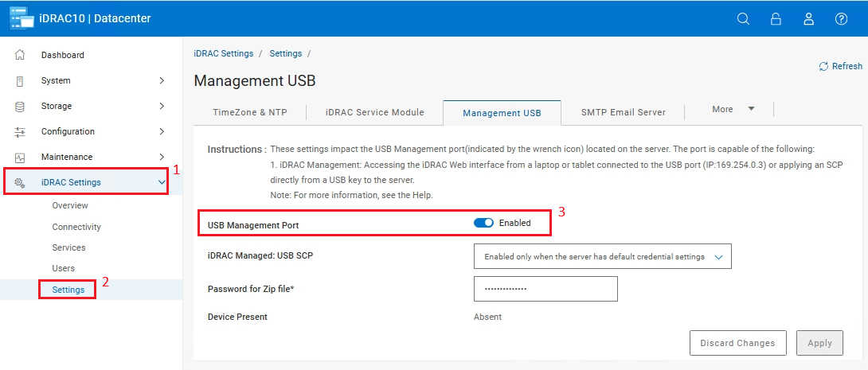Click the Discard Changes button

click(738, 343)
